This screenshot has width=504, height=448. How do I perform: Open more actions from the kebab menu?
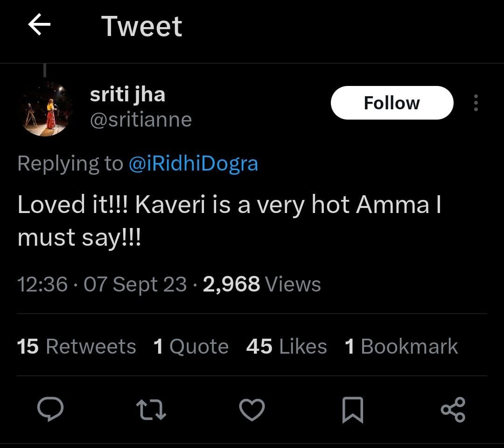pos(476,103)
